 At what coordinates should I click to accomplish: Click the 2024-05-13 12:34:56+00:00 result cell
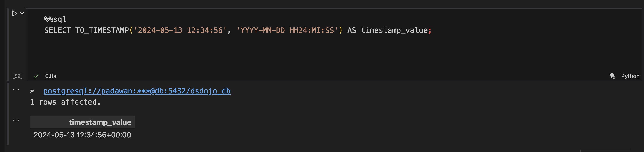tap(82, 135)
